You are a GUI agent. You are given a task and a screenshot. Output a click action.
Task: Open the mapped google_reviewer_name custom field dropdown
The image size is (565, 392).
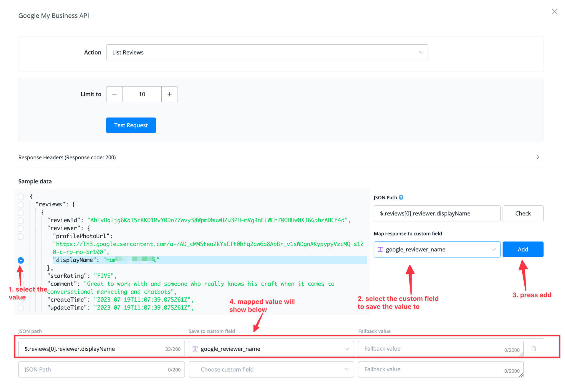pos(271,349)
